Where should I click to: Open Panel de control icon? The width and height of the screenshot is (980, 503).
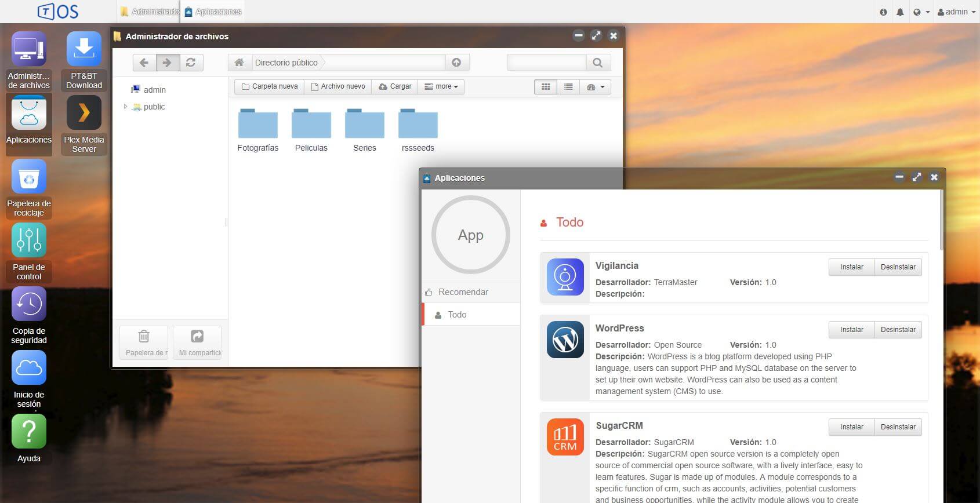tap(28, 241)
